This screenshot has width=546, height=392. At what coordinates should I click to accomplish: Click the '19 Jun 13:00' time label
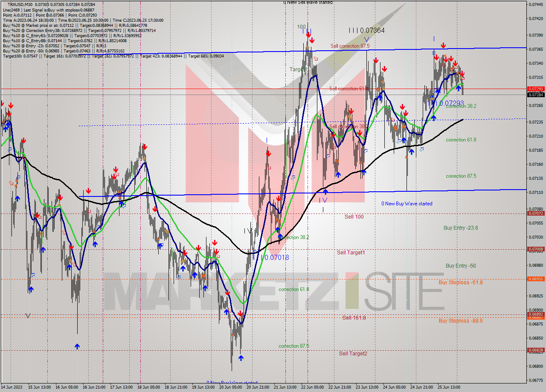tap(203, 387)
